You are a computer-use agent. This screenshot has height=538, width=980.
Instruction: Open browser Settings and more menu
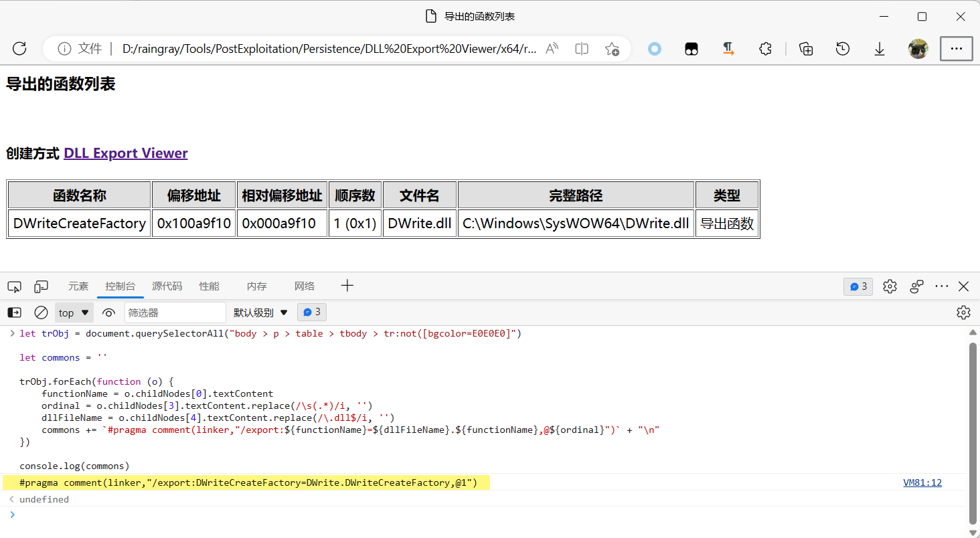coord(957,49)
